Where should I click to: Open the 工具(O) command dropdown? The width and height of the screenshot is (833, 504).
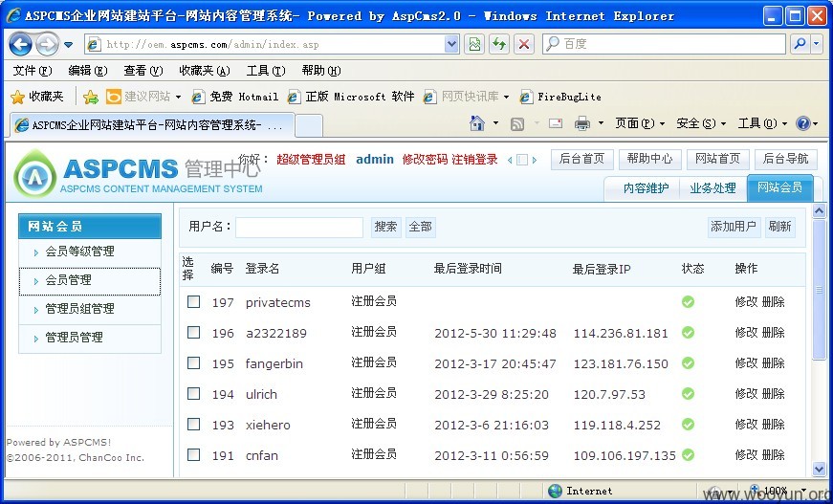[x=762, y=123]
